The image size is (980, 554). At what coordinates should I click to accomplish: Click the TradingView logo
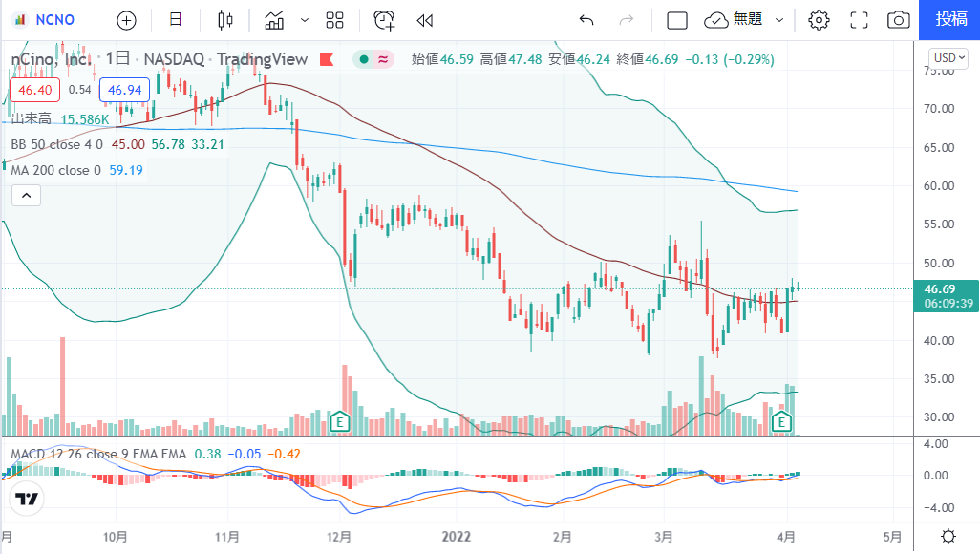[x=26, y=499]
